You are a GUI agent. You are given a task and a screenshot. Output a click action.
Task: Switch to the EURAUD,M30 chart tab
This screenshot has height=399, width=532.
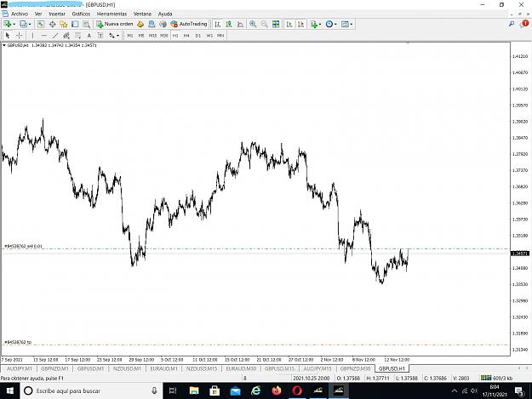point(241,368)
